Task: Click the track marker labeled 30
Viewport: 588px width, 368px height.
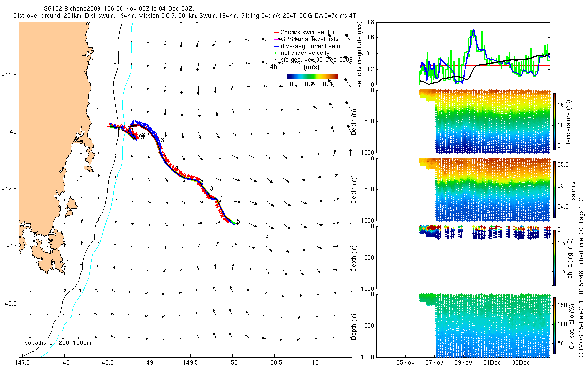Action: point(164,140)
